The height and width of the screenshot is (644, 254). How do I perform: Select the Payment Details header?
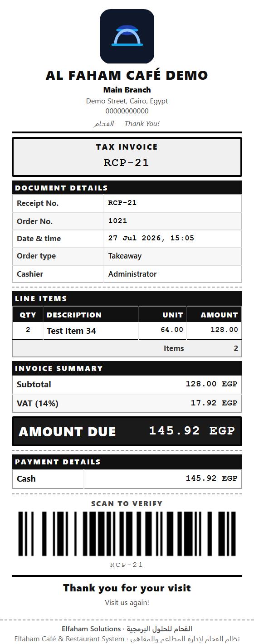pos(127,462)
